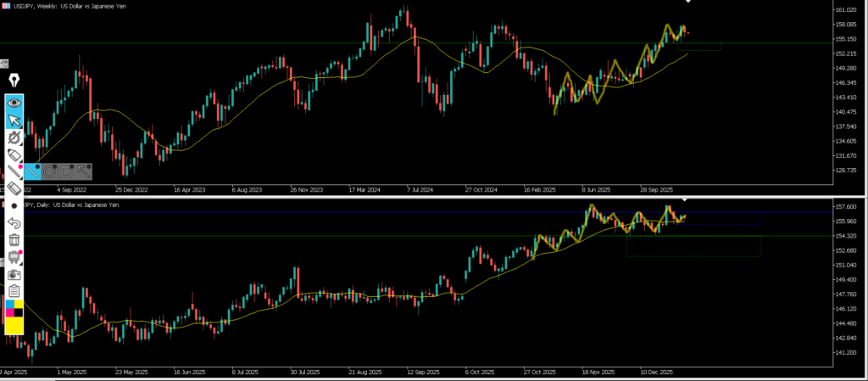868x381 pixels.
Task: Select the arrow cursor pointer tool
Action: click(14, 120)
